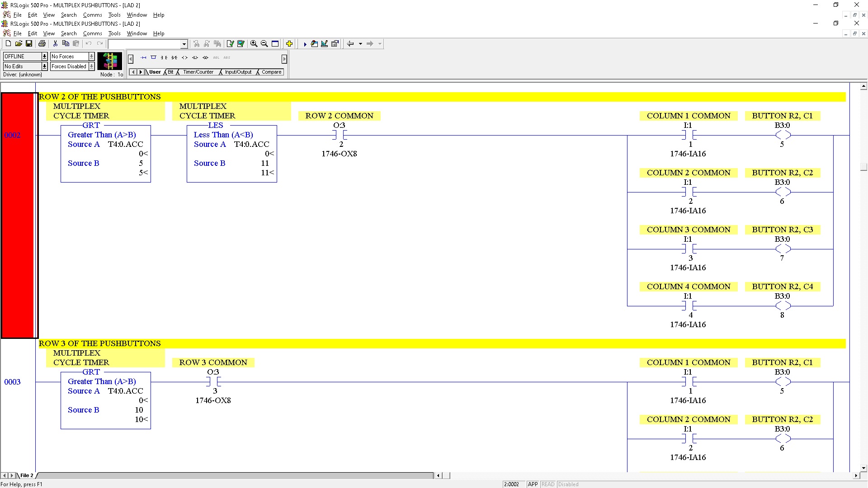Switch to the User instruction tab

tap(155, 72)
